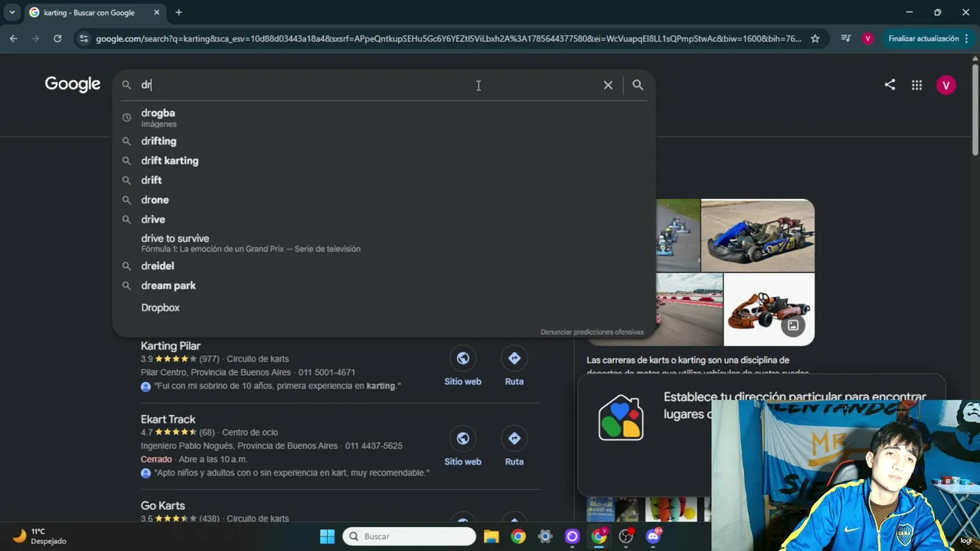Open the Windows Start menu

(327, 536)
